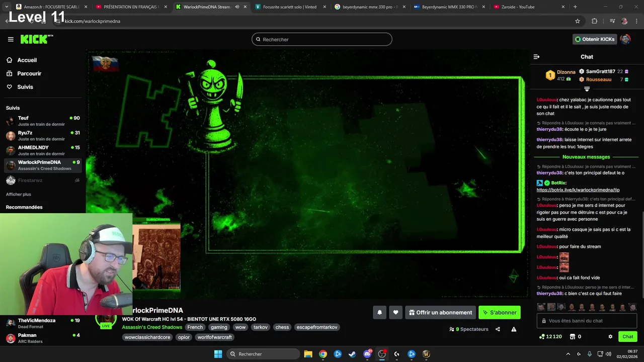The height and width of the screenshot is (362, 644).
Task: Select the chess tag
Action: click(x=282, y=327)
